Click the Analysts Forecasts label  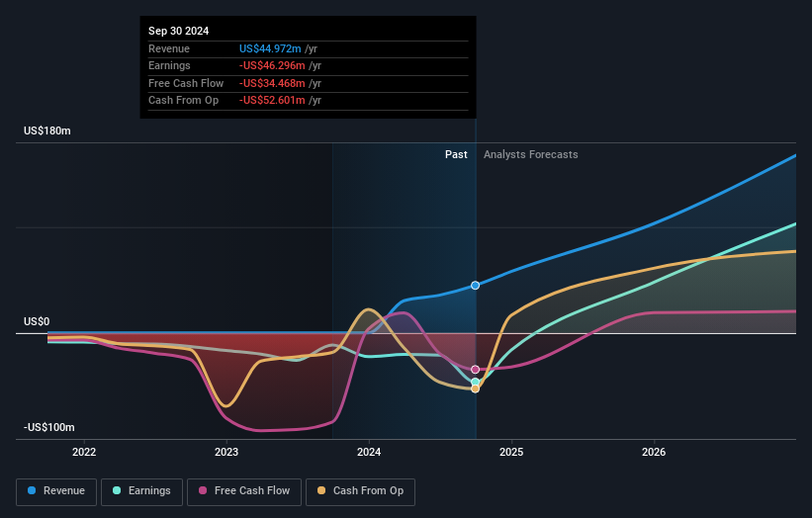531,154
